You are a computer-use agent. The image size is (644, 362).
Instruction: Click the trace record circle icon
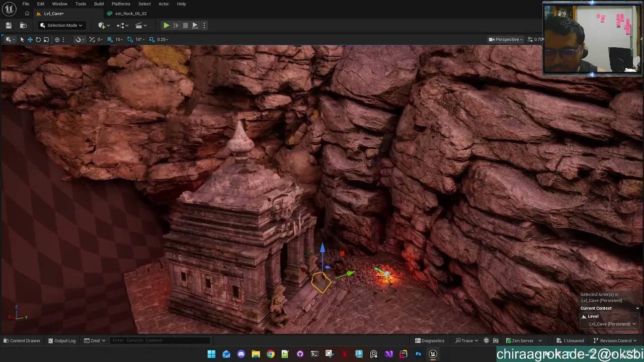[486, 341]
